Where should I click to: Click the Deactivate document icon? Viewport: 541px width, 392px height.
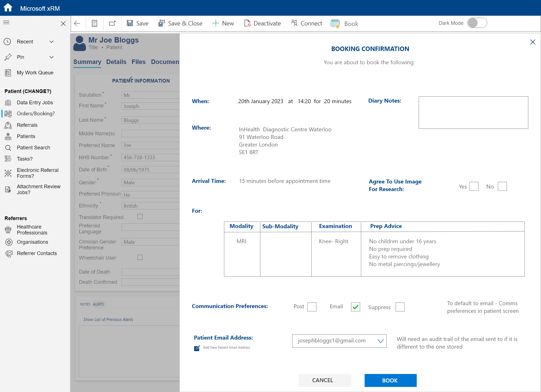(x=247, y=23)
